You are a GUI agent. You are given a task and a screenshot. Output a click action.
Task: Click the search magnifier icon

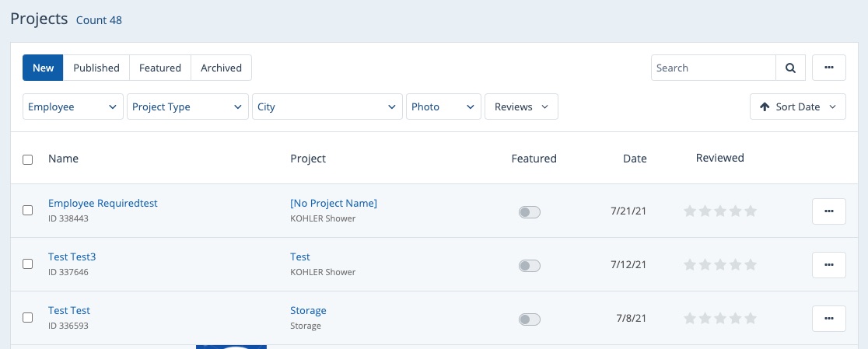click(789, 68)
